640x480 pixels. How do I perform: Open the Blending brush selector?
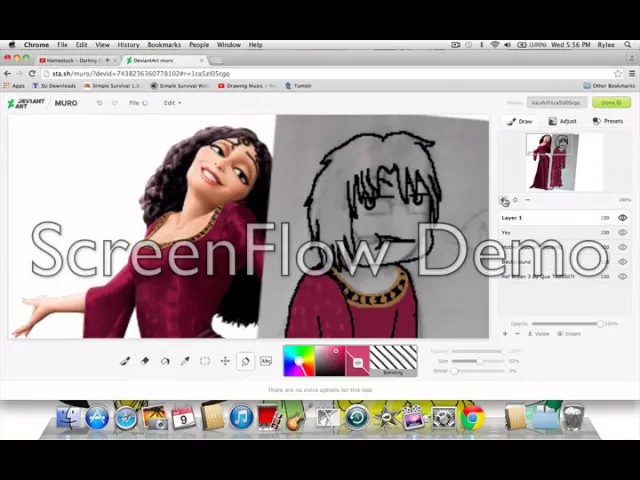pos(393,361)
